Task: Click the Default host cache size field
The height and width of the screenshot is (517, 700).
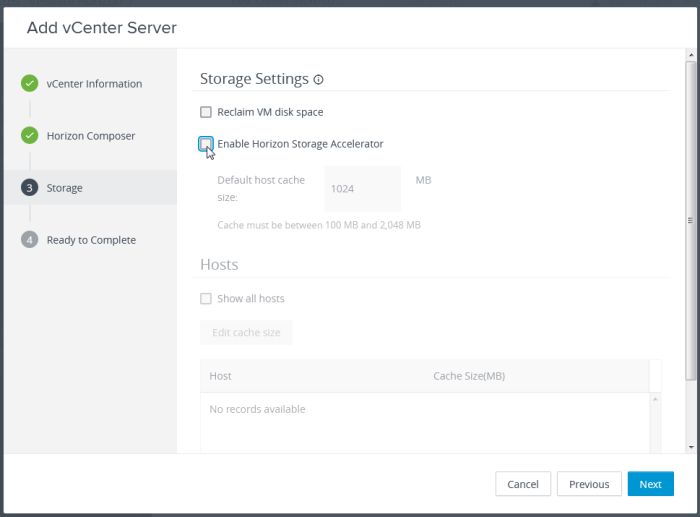Action: [362, 188]
